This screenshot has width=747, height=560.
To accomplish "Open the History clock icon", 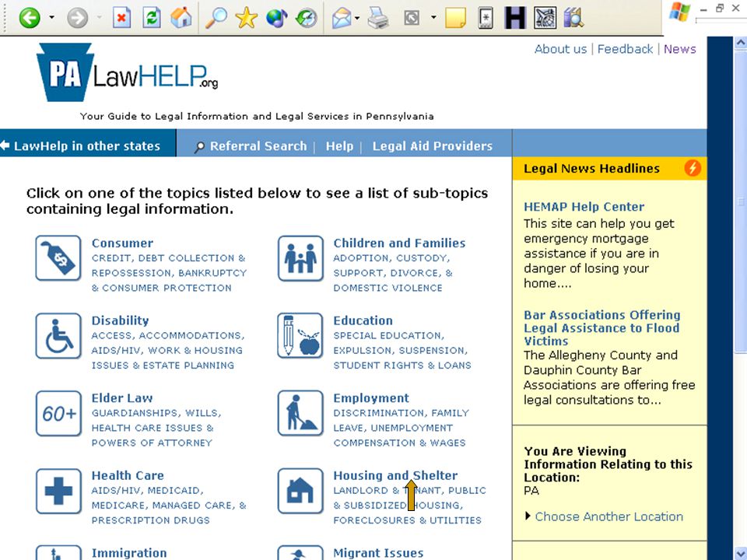I will pyautogui.click(x=307, y=18).
